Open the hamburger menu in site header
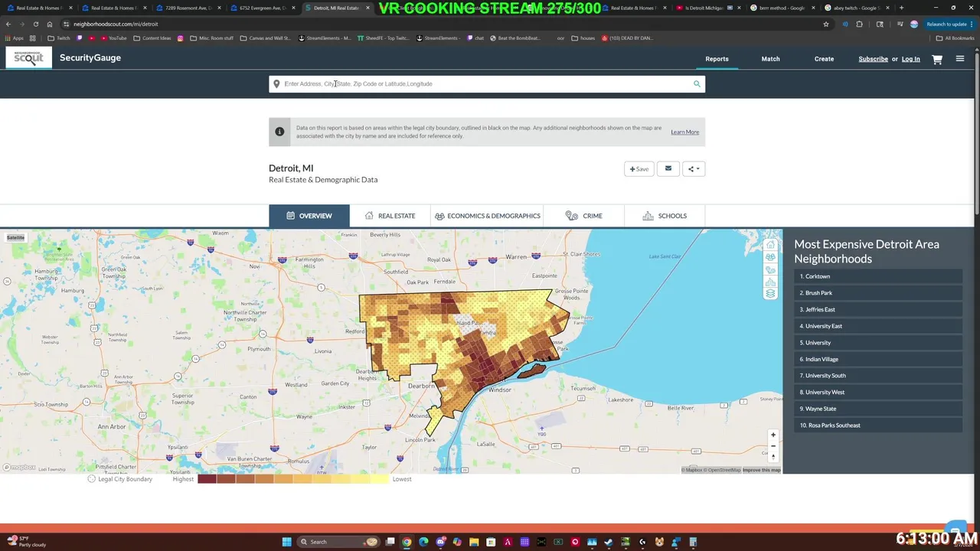Image resolution: width=980 pixels, height=551 pixels. (960, 59)
